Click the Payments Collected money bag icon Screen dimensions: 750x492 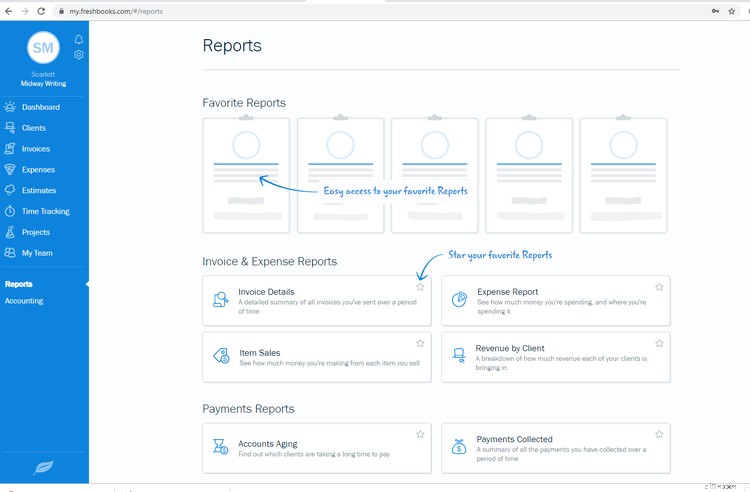pyautogui.click(x=459, y=446)
